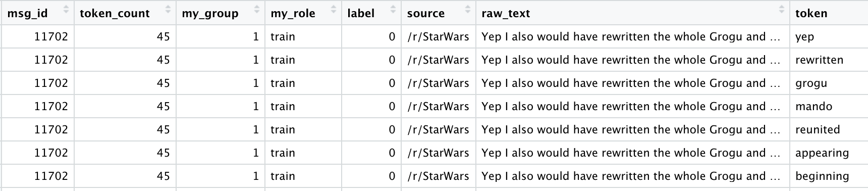Click sort arrows beside my_role header
868x191 pixels.
coord(334,9)
